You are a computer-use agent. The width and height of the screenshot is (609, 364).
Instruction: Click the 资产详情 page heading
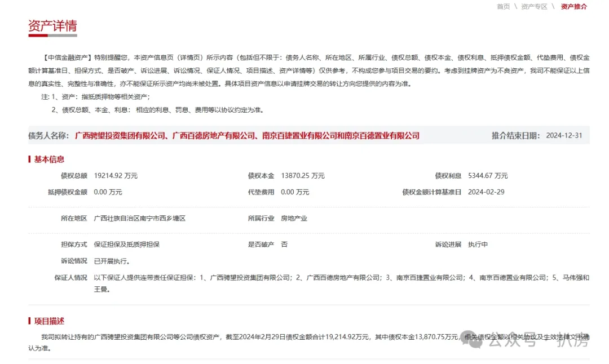click(x=52, y=26)
